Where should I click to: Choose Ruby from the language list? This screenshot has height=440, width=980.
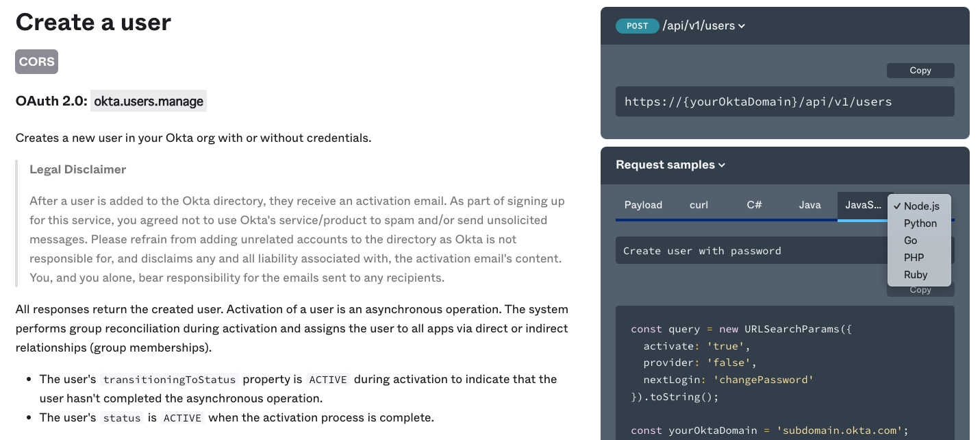(916, 275)
